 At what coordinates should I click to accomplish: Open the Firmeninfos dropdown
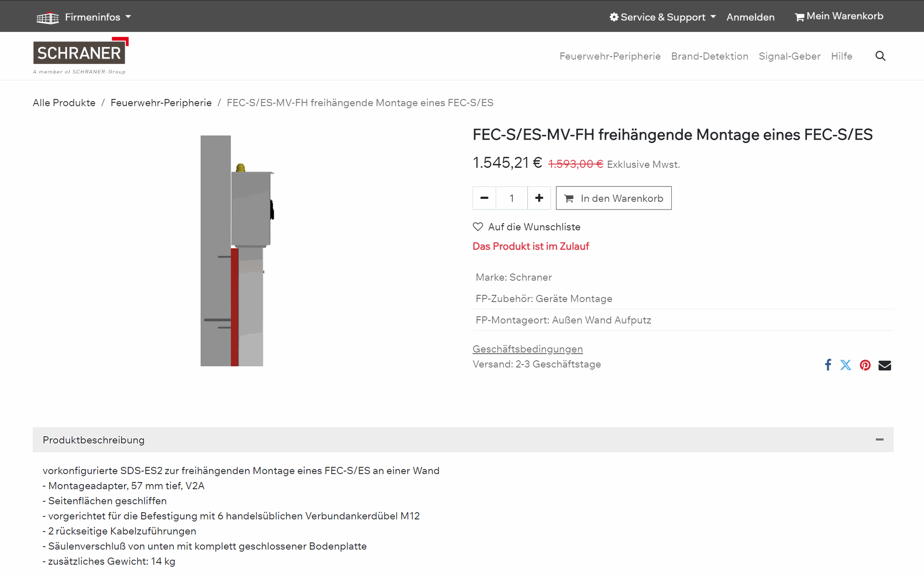[84, 17]
